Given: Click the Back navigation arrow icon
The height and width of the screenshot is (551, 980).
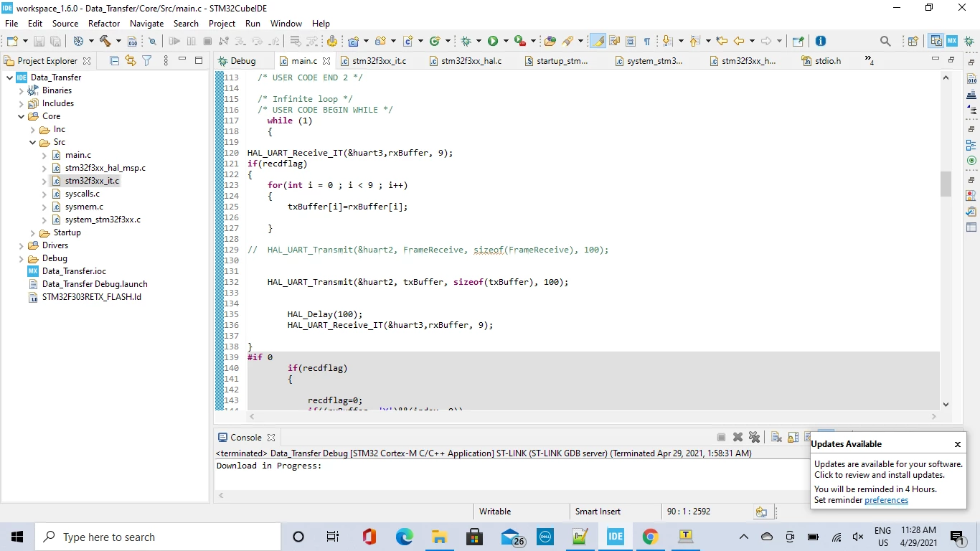Looking at the screenshot, I should [738, 42].
